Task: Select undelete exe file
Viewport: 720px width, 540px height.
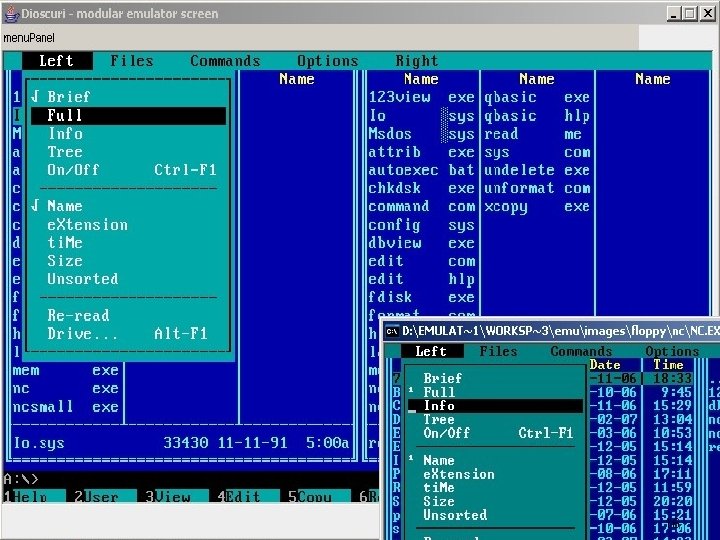Action: (x=537, y=170)
